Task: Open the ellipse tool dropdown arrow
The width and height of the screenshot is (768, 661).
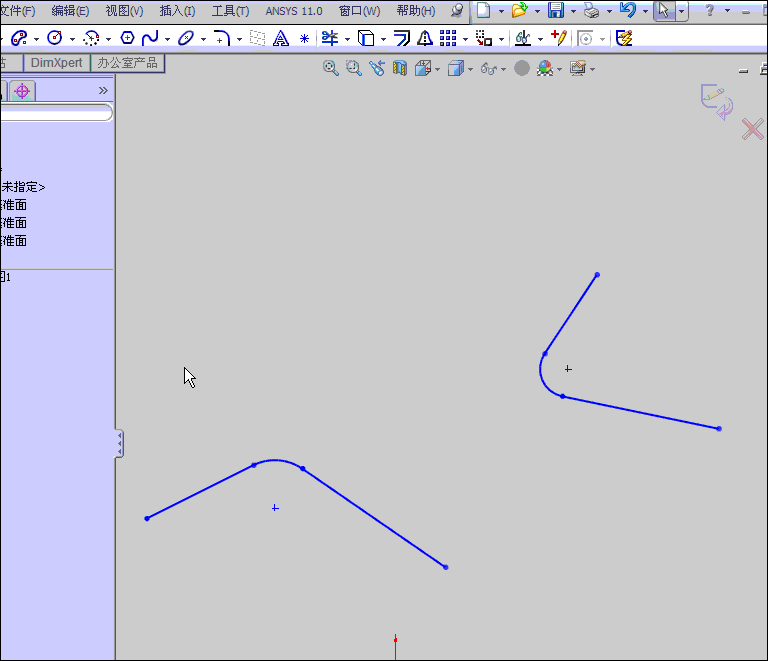Action: click(203, 39)
